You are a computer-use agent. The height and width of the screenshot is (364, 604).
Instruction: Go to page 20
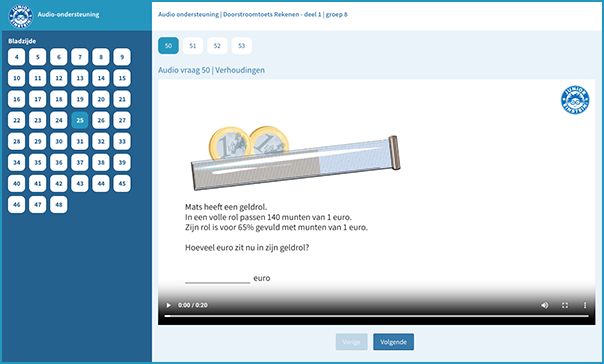coord(101,99)
